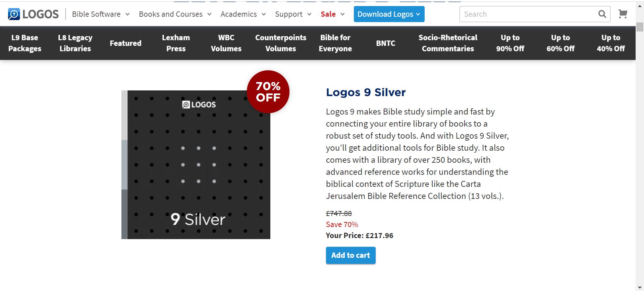644x291 pixels.
Task: Open the L9 Base Packages section
Action: [x=24, y=43]
